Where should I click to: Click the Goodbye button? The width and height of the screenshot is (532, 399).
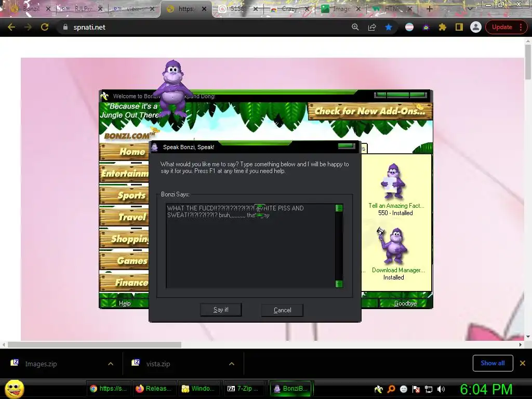(x=405, y=303)
